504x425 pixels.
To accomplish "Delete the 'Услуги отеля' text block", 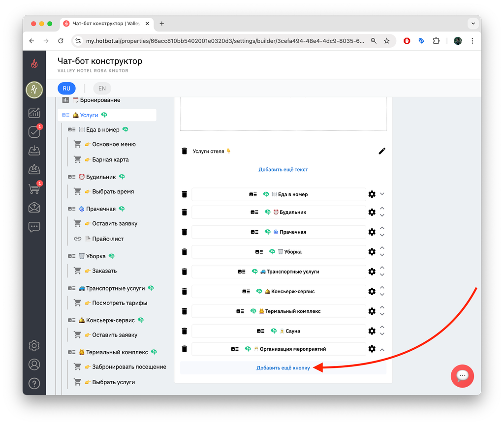I will point(185,151).
